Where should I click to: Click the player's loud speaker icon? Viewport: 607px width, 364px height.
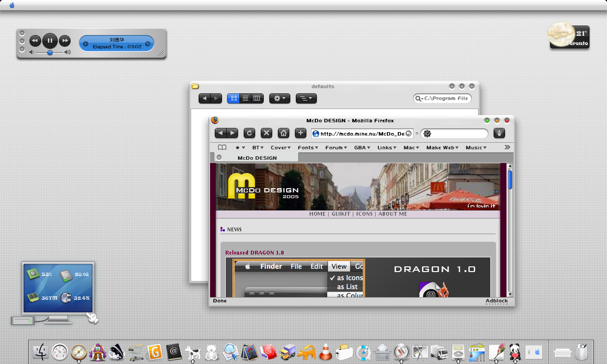[x=67, y=52]
